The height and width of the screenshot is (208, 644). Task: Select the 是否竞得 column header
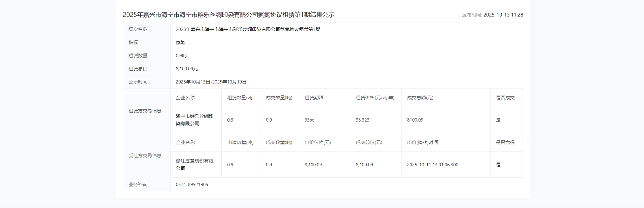click(505, 142)
